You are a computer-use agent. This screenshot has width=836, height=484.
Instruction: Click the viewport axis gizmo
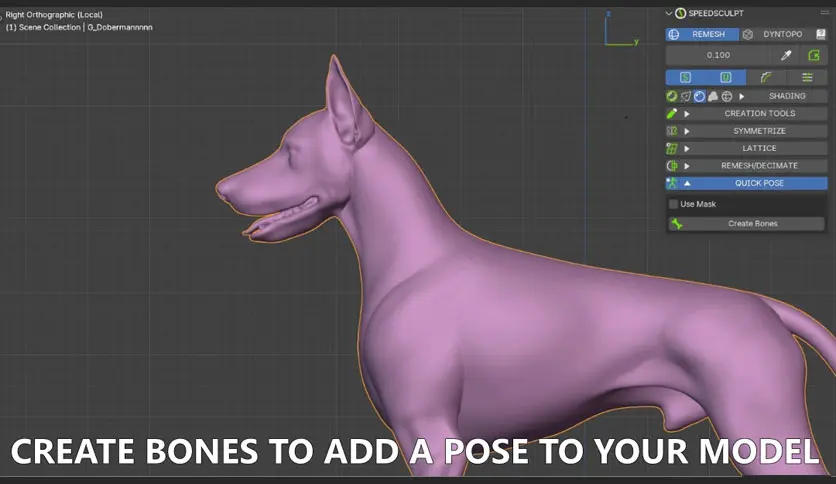(x=621, y=29)
